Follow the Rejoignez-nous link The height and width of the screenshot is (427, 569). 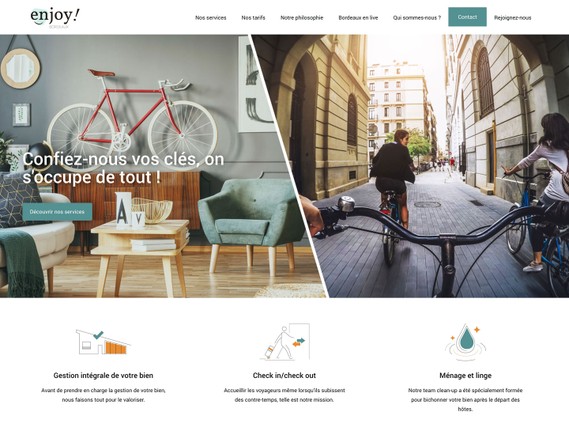pyautogui.click(x=513, y=17)
